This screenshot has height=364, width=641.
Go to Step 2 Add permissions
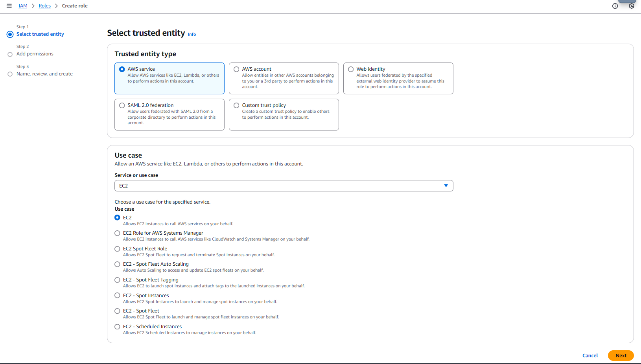coord(35,54)
